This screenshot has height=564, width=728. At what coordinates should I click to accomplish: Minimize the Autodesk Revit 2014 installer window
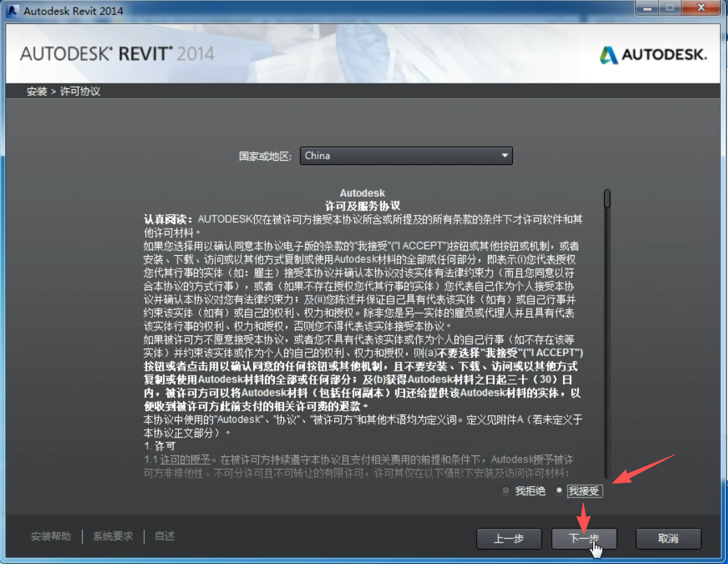pos(649,8)
